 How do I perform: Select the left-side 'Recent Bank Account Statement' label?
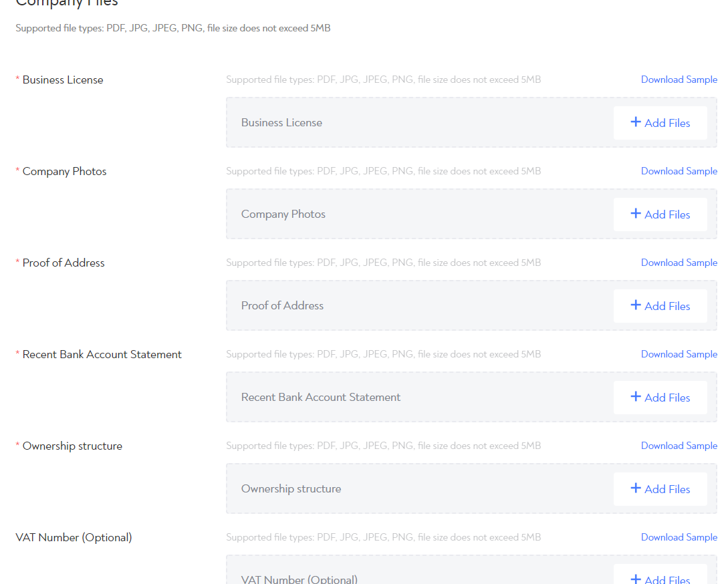(102, 354)
